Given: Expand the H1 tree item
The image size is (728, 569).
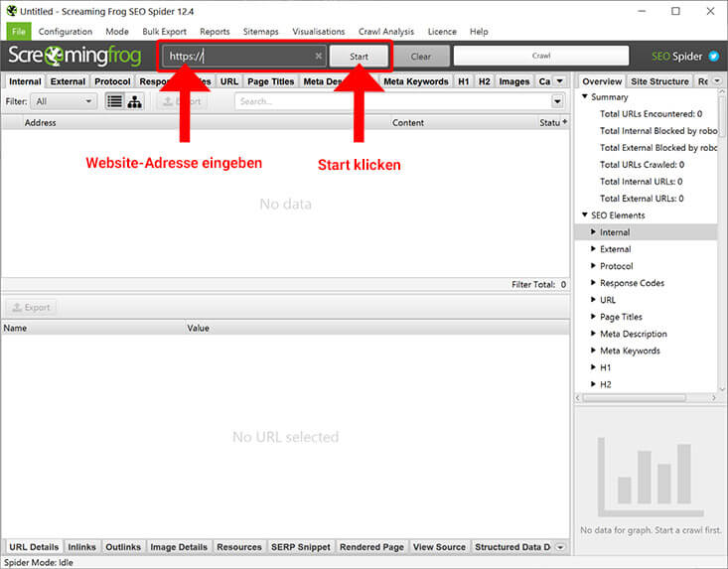Looking at the screenshot, I should coord(593,367).
